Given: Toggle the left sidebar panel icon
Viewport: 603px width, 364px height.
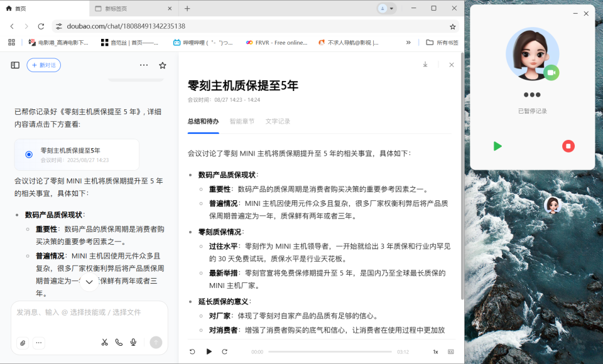Looking at the screenshot, I should (15, 65).
